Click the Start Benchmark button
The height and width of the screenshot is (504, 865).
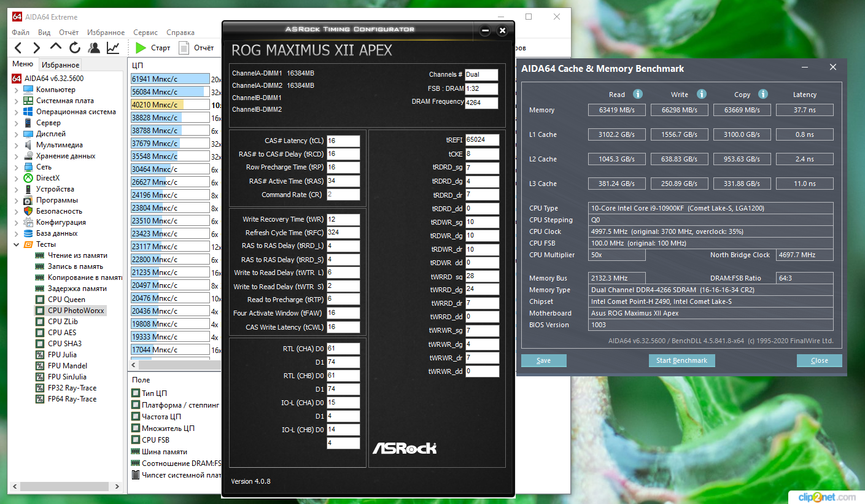(681, 360)
